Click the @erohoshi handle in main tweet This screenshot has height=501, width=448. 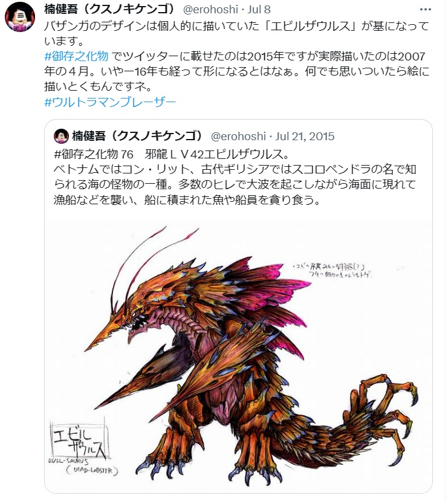click(x=210, y=10)
